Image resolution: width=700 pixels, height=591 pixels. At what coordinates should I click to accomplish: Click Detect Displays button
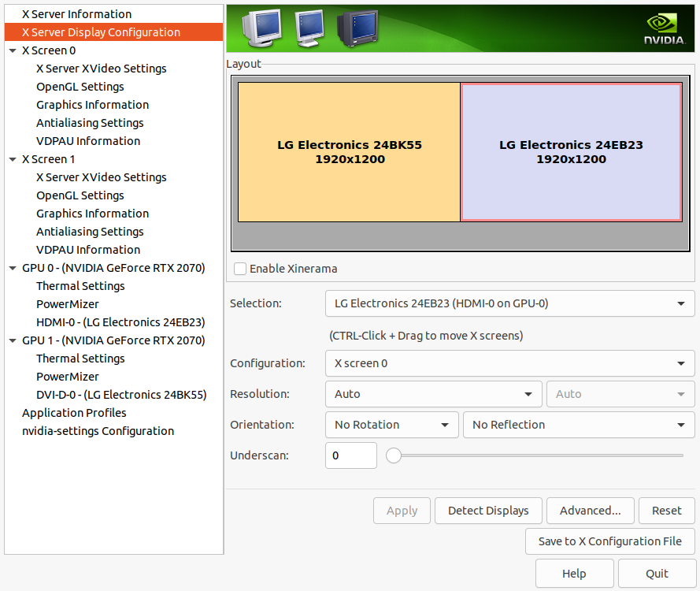click(488, 511)
